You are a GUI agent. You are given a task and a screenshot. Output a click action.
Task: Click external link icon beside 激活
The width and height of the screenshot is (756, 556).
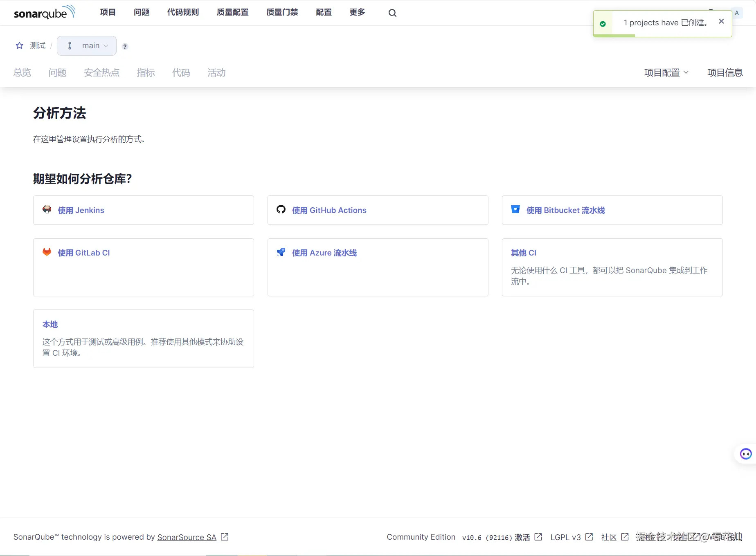[538, 537]
